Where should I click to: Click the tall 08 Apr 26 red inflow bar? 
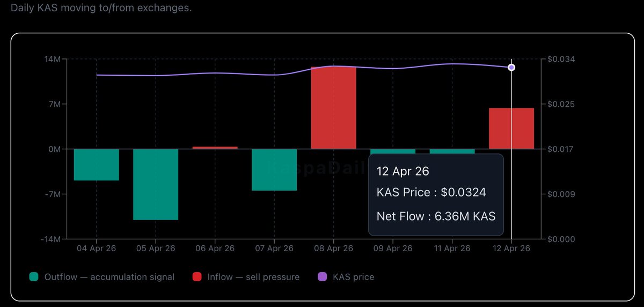click(333, 108)
